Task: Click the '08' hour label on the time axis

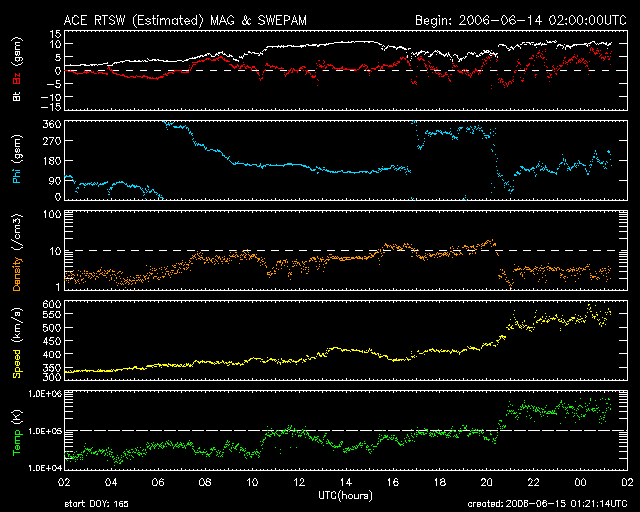Action: [205, 483]
